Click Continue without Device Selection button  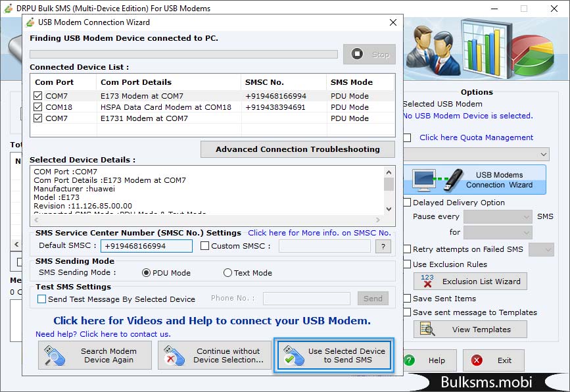[214, 355]
